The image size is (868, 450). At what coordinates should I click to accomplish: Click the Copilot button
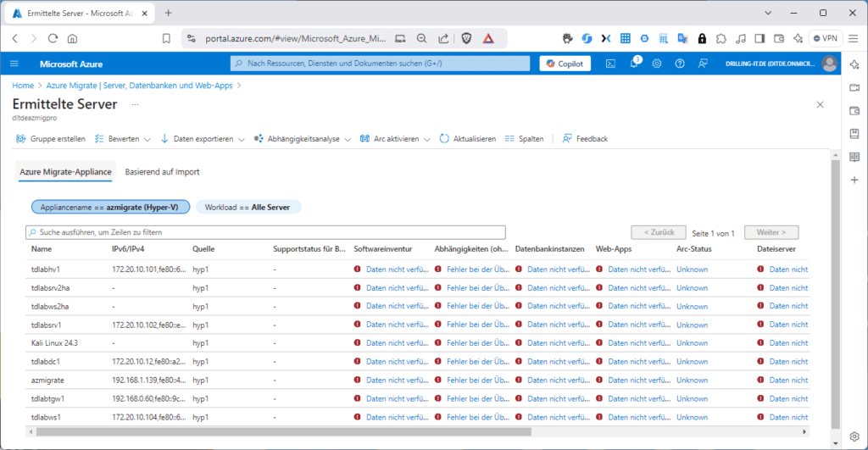click(x=565, y=64)
